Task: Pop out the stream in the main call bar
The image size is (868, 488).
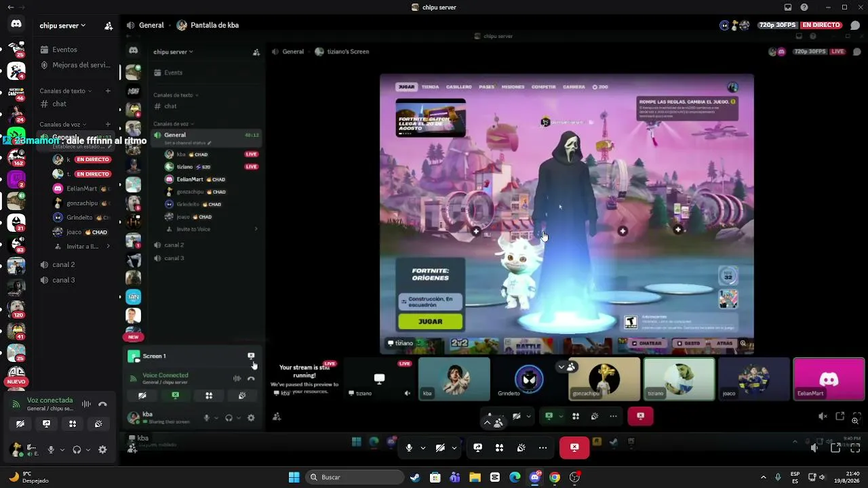Action: coord(835,447)
